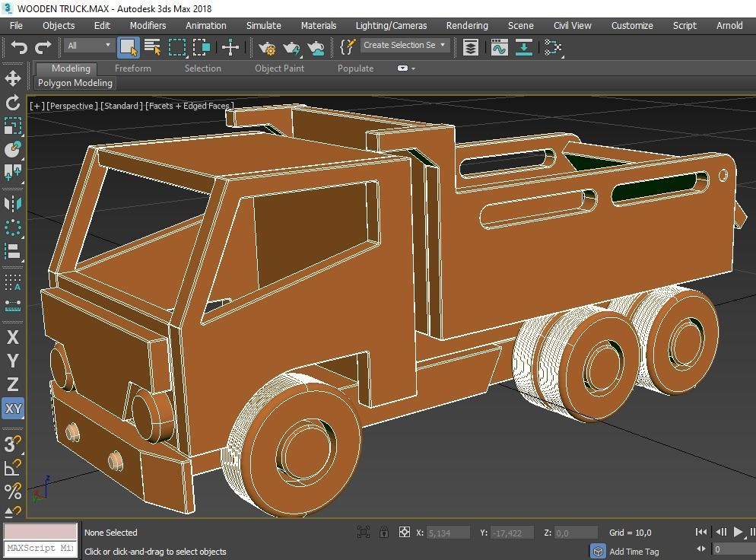The width and height of the screenshot is (756, 560).
Task: Open Facets + Edged Faces menu
Action: pos(189,106)
